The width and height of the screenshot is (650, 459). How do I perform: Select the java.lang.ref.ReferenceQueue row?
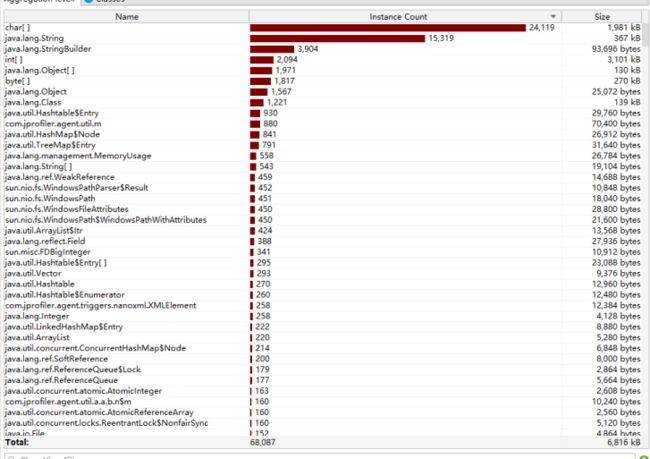(x=323, y=380)
